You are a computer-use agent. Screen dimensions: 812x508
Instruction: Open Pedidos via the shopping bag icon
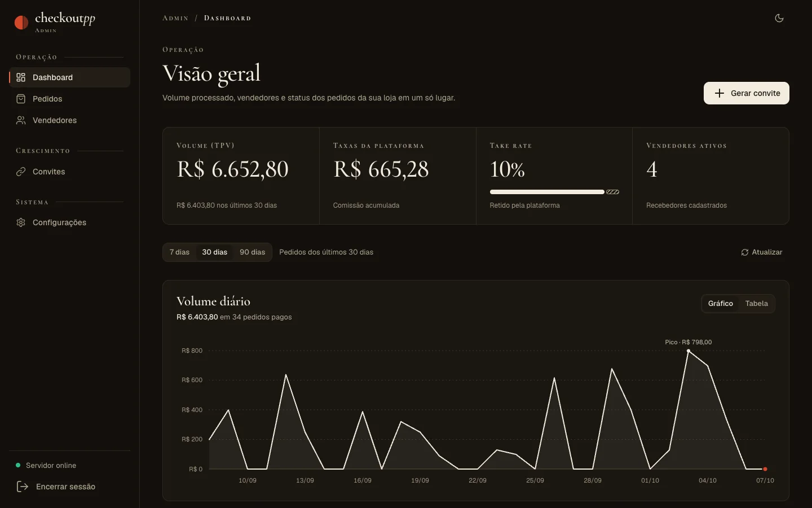(21, 99)
